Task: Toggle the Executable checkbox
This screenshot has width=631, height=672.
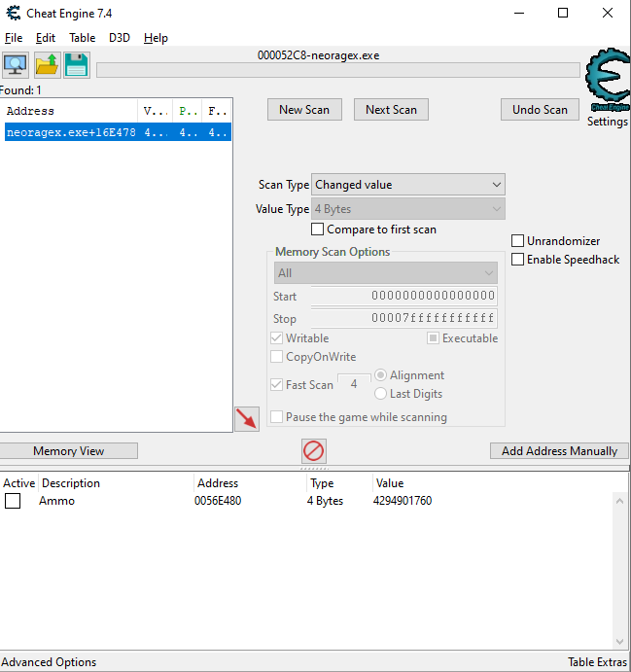Action: click(433, 338)
